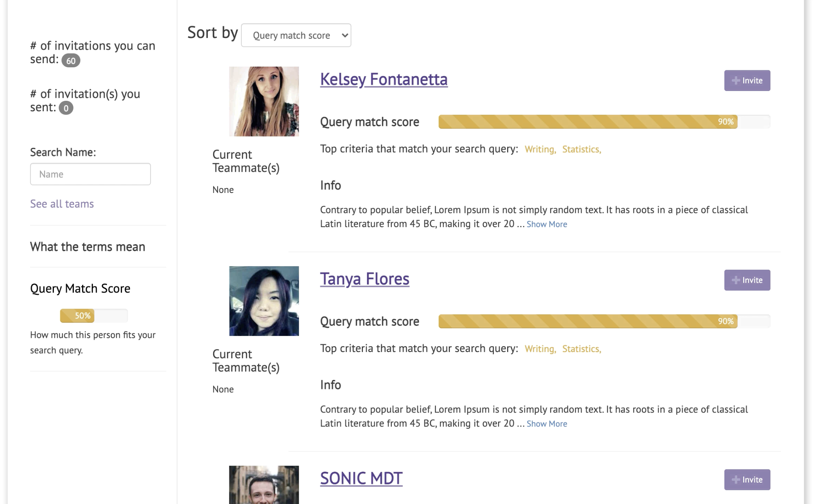The width and height of the screenshot is (823, 504).
Task: Click SONIC MDT's profile photo
Action: point(264,485)
